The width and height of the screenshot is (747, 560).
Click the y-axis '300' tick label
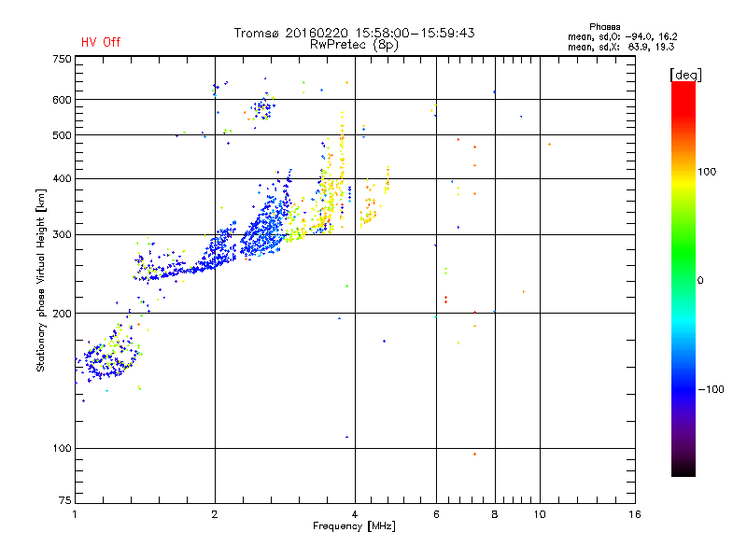pos(63,235)
